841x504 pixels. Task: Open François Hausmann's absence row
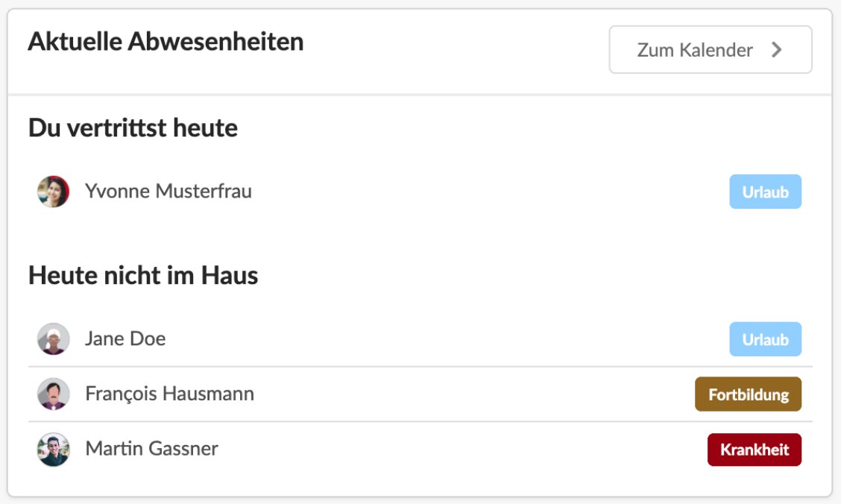coord(420,394)
